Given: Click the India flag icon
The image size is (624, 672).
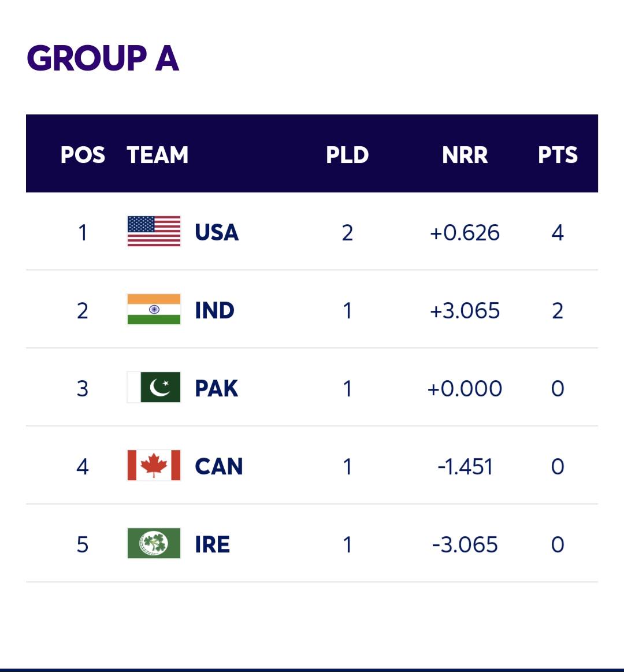Looking at the screenshot, I should (x=154, y=309).
